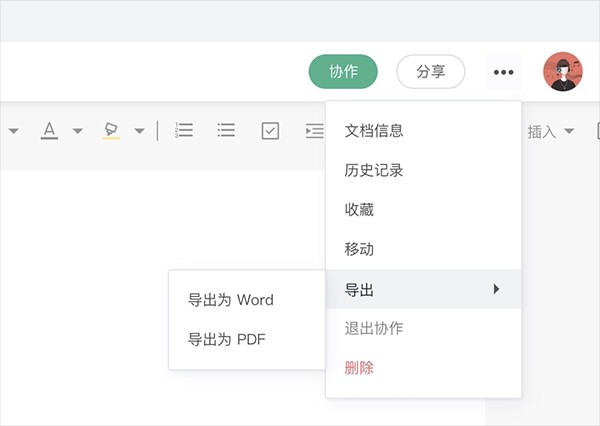Click the font color A icon
This screenshot has width=600, height=426.
click(49, 130)
